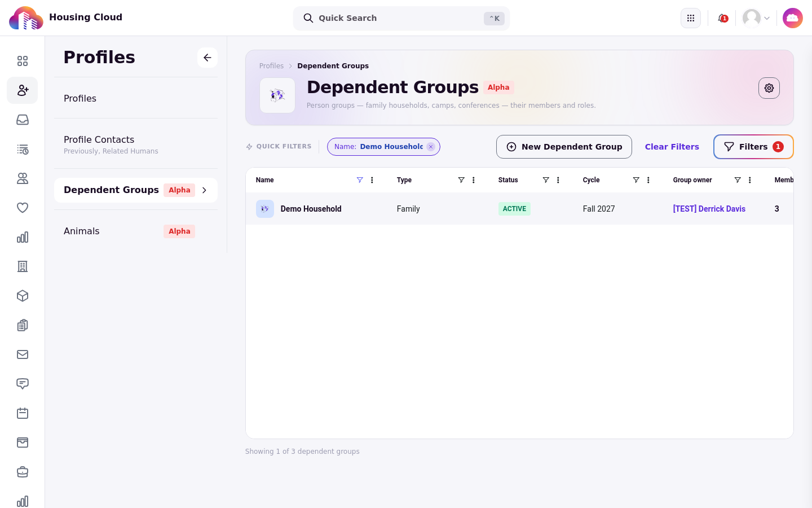The image size is (812, 508).
Task: Open the Name column options menu
Action: (372, 180)
